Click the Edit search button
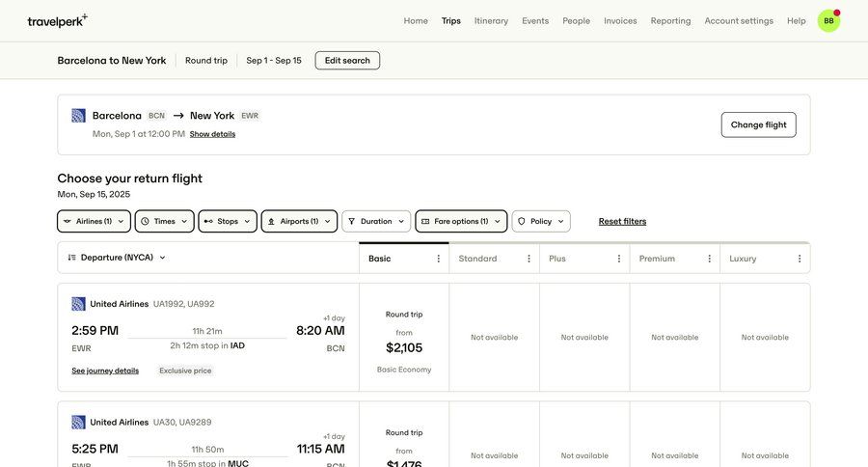Image resolution: width=868 pixels, height=467 pixels. coord(347,60)
